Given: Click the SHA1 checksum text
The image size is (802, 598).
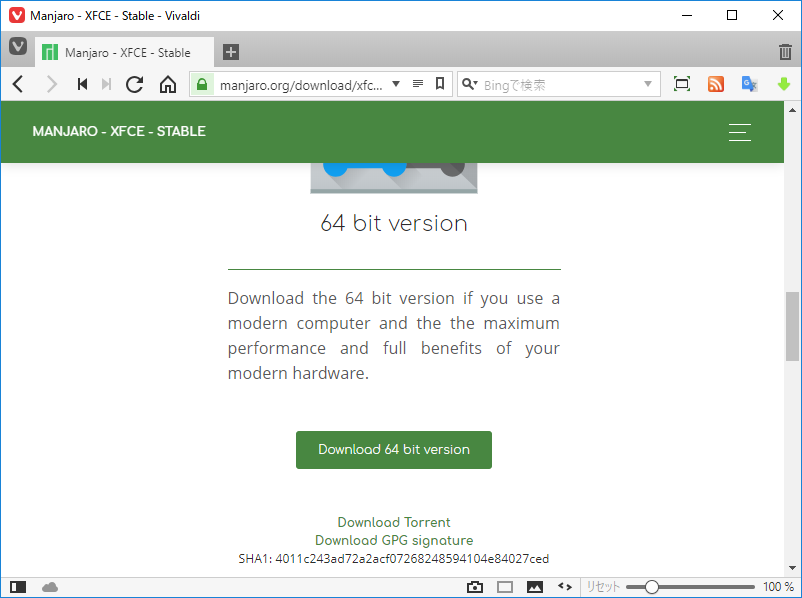Looking at the screenshot, I should tap(394, 559).
